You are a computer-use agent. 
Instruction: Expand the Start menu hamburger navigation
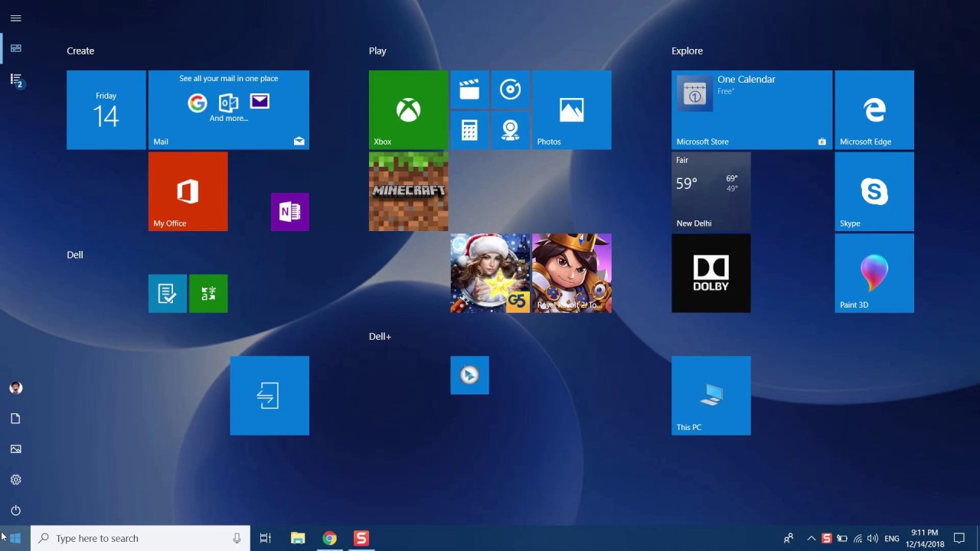[15, 18]
